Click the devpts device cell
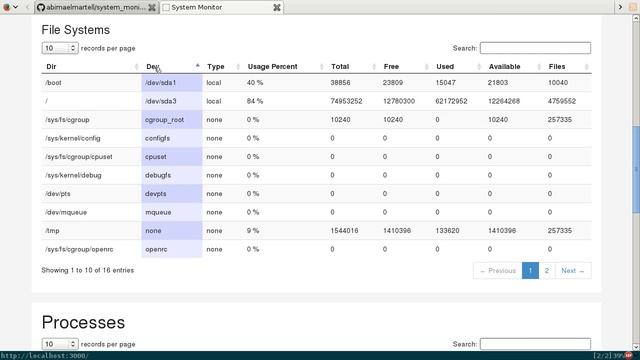This screenshot has width=640, height=360. (x=172, y=194)
